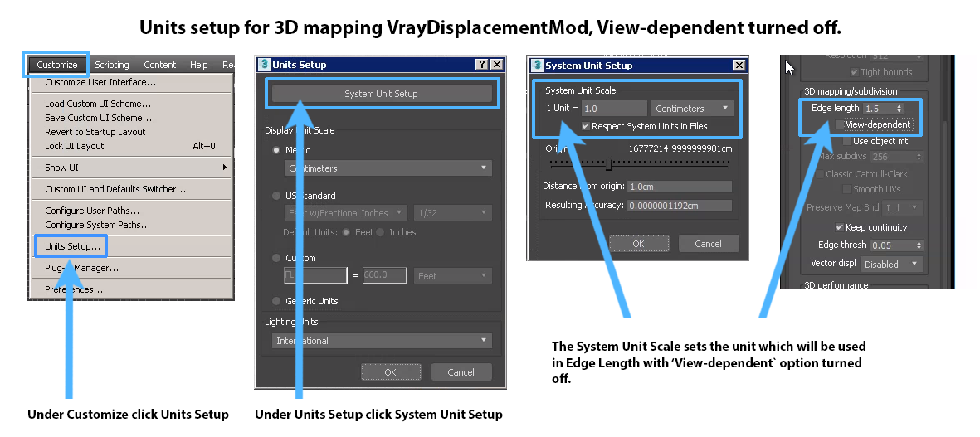The height and width of the screenshot is (437, 980).
Task: Open the Scripting menu
Action: point(112,65)
